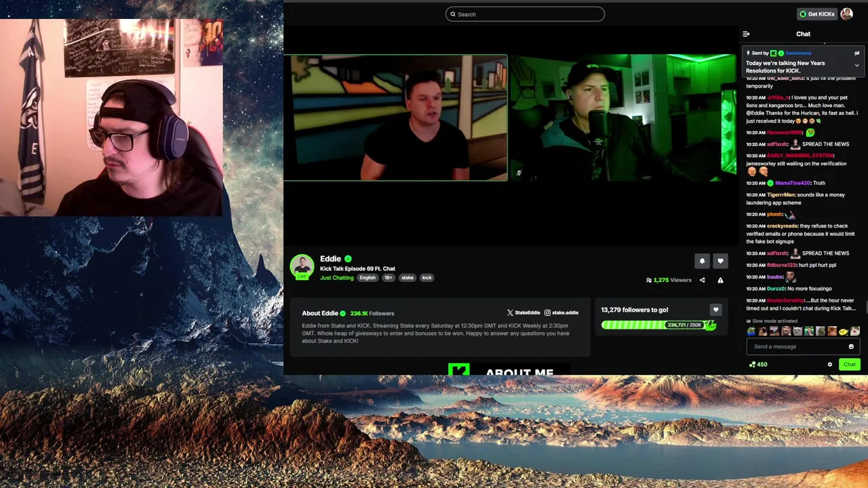Click the first frog emote in the emote row
The width and height of the screenshot is (868, 488).
751,331
